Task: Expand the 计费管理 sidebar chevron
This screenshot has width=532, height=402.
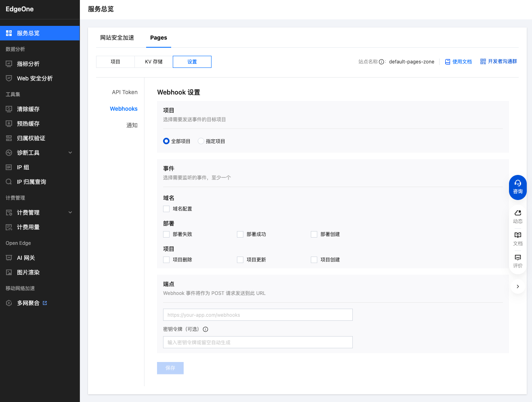Action: [70, 213]
